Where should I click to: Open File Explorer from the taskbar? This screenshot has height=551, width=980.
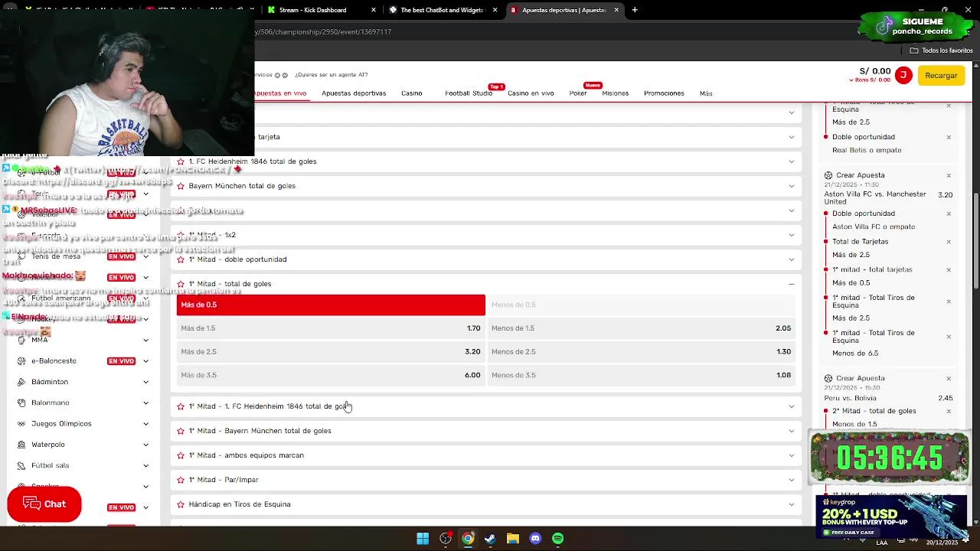[x=512, y=539]
